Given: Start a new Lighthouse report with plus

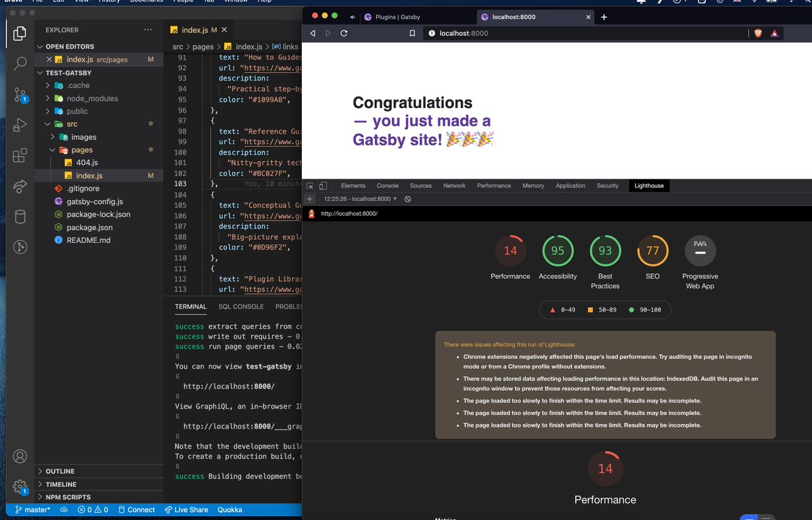Looking at the screenshot, I should click(310, 199).
